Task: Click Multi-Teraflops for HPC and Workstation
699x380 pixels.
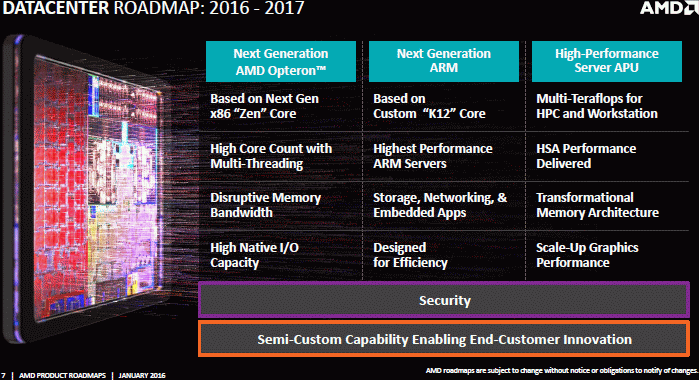Action: pos(597,106)
